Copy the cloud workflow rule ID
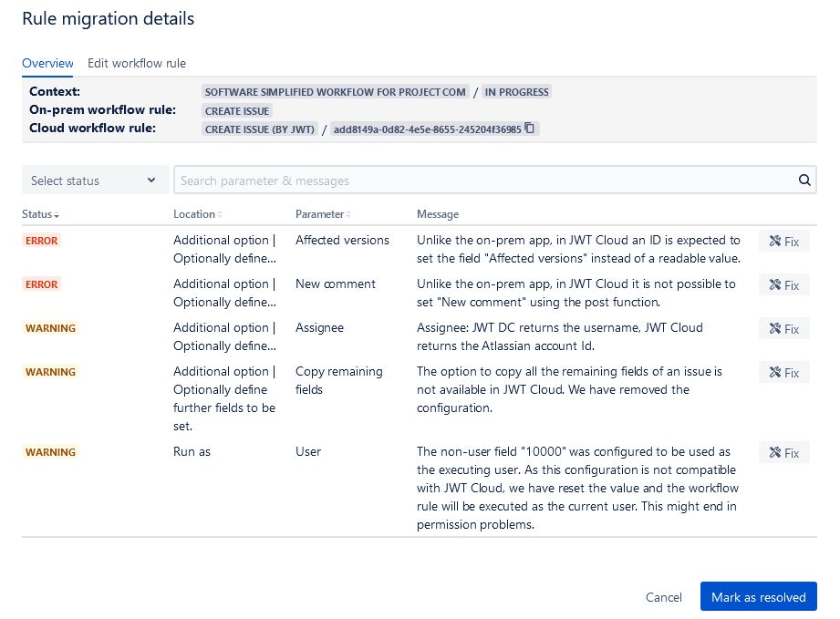The width and height of the screenshot is (840, 619). (529, 128)
